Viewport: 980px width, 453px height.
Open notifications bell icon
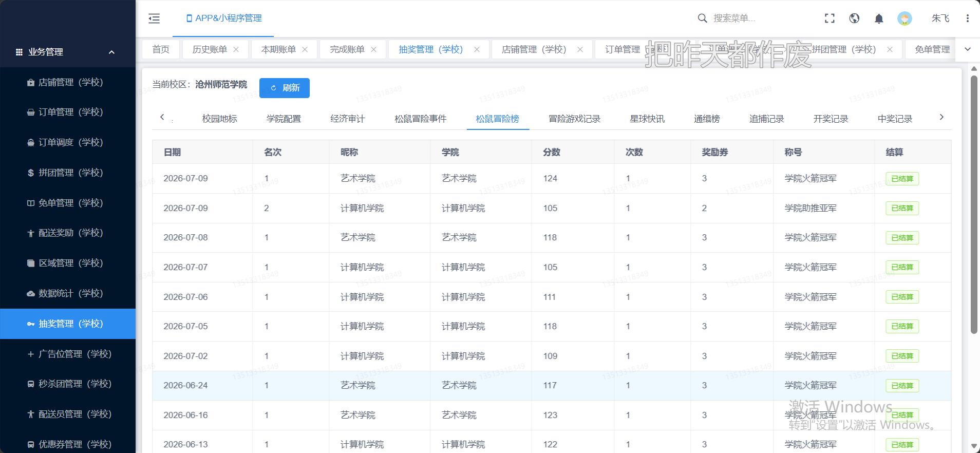pyautogui.click(x=879, y=19)
